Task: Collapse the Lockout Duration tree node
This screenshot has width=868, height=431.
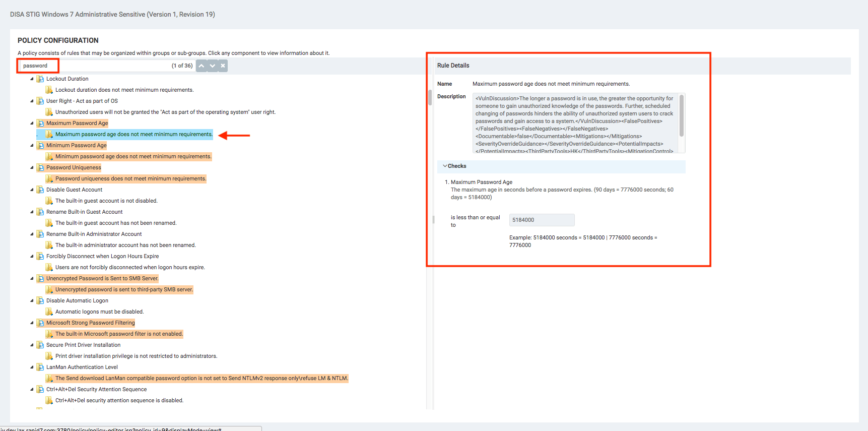Action: click(32, 79)
